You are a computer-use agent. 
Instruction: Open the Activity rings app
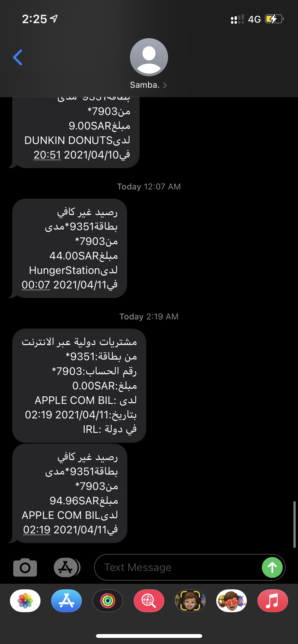click(x=108, y=601)
